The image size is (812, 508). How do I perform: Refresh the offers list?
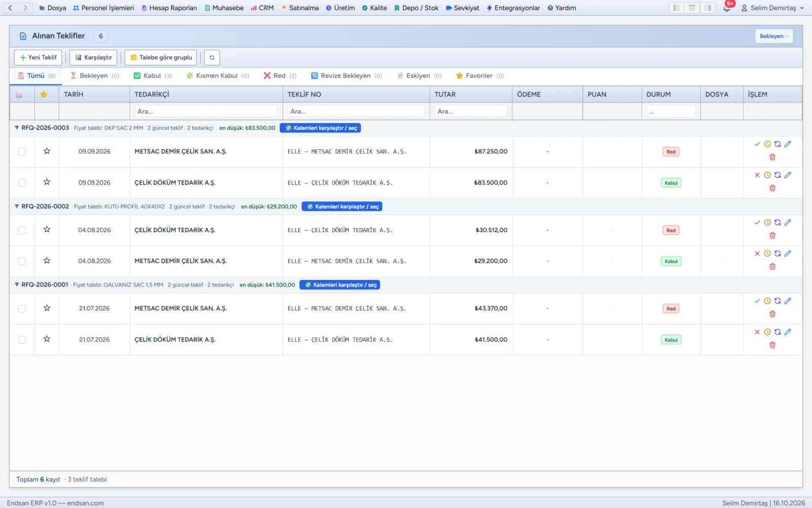(212, 57)
